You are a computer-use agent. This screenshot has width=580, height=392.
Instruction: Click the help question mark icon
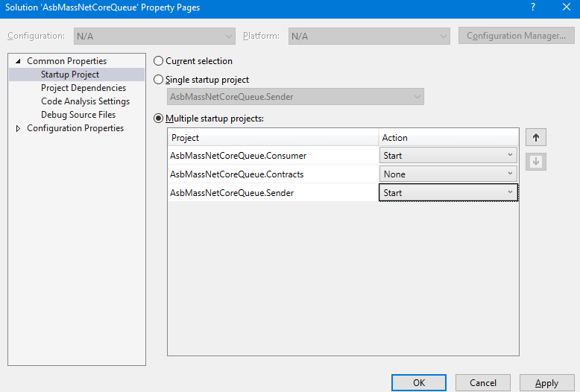point(533,7)
